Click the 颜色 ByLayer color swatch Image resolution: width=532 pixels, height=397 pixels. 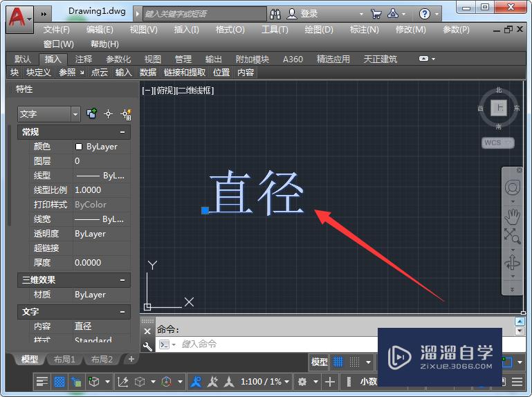[x=79, y=147]
